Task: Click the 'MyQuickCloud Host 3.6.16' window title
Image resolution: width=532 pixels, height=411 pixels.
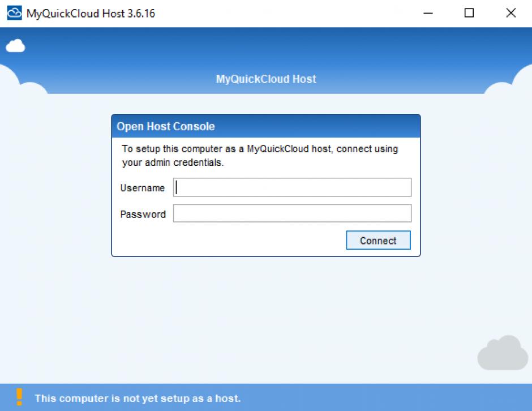Action: (91, 14)
